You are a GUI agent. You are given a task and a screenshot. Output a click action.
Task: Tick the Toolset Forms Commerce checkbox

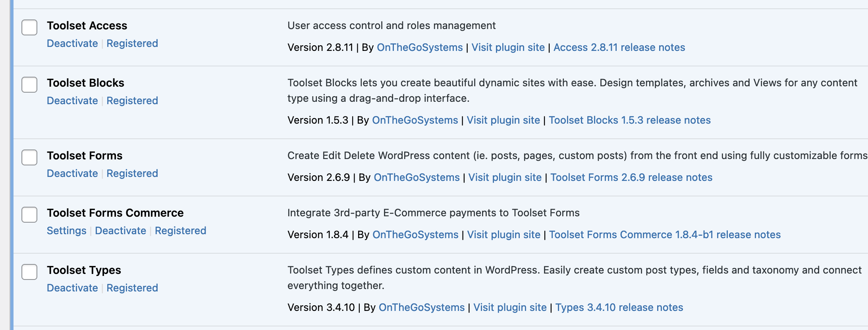point(29,215)
